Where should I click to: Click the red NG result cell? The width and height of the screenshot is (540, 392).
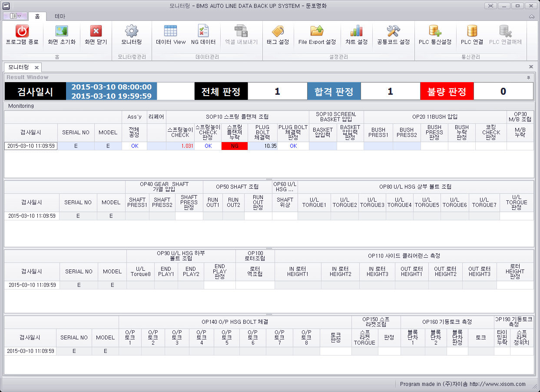pyautogui.click(x=235, y=146)
